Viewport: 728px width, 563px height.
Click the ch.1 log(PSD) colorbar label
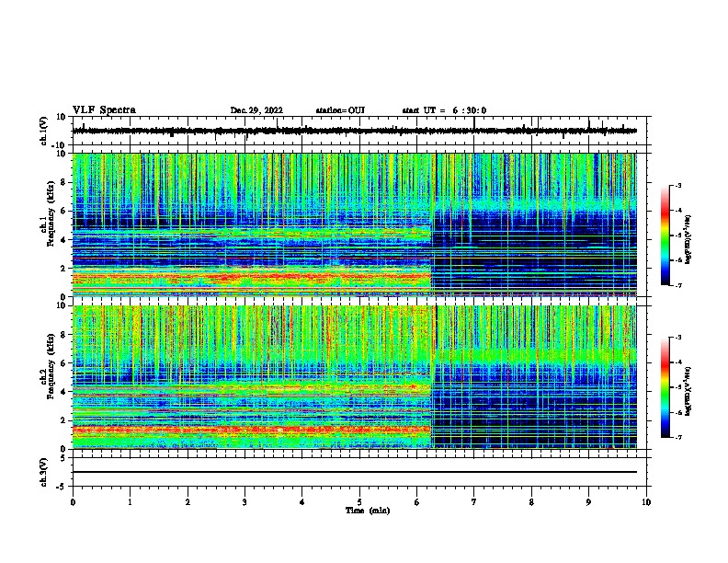pos(688,239)
